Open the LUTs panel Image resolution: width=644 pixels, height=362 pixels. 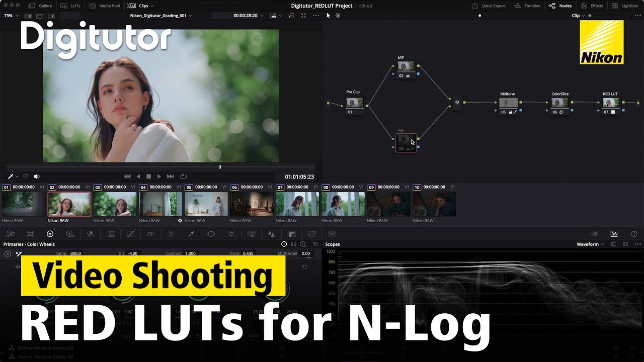69,6
